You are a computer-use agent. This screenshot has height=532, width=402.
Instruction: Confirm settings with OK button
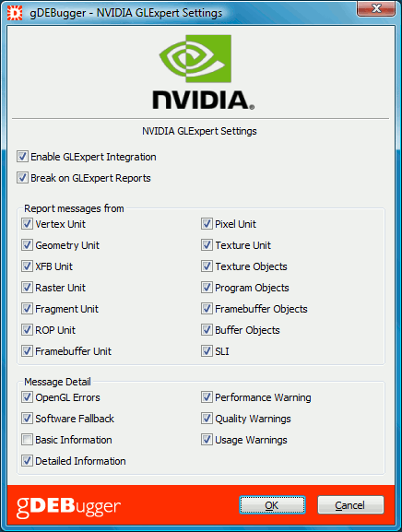(x=272, y=505)
